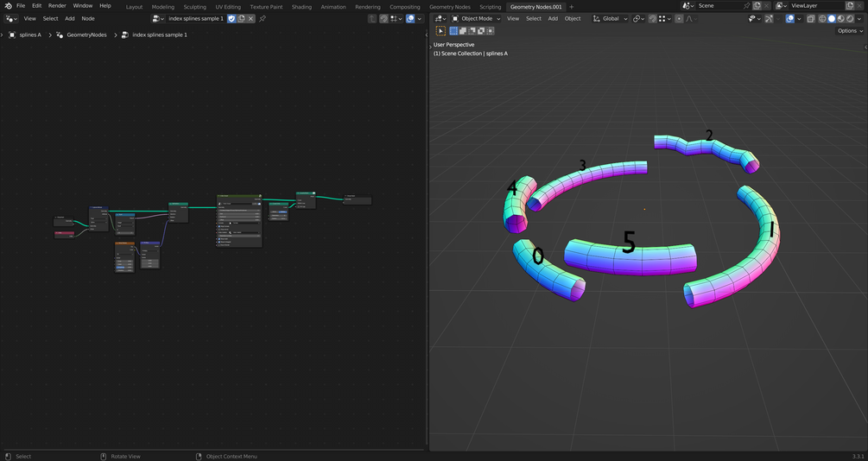Viewport: 868px width, 461px height.
Task: Go to the parent node tree
Action: 372,19
